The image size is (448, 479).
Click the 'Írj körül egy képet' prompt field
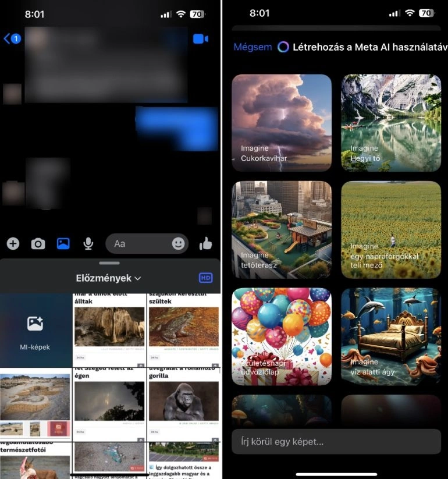point(336,442)
